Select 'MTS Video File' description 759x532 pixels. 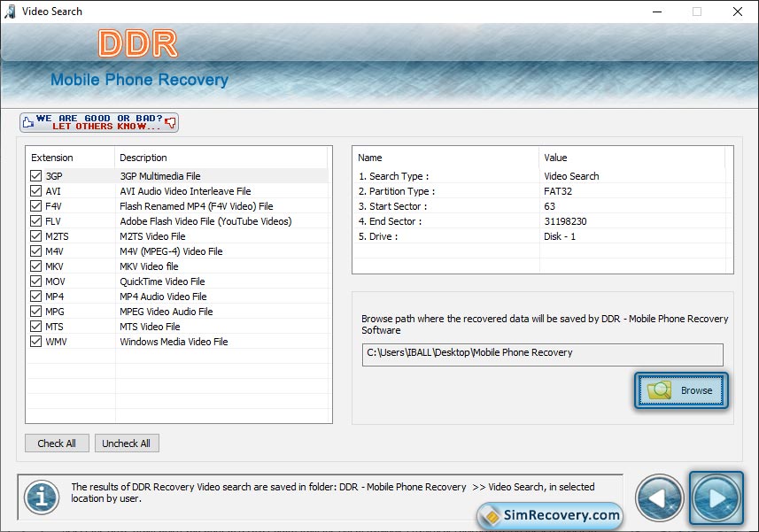(150, 327)
